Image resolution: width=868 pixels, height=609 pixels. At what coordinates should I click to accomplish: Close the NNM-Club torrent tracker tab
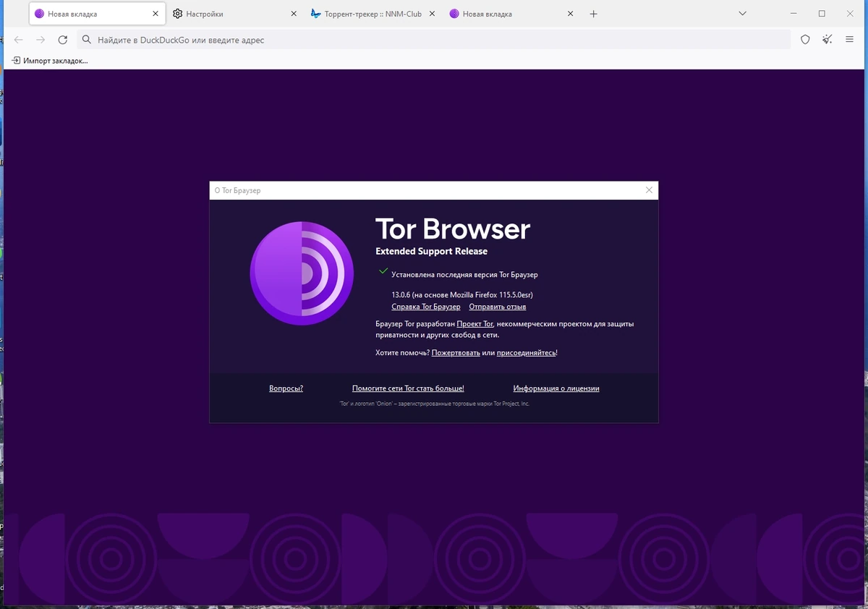tap(432, 14)
